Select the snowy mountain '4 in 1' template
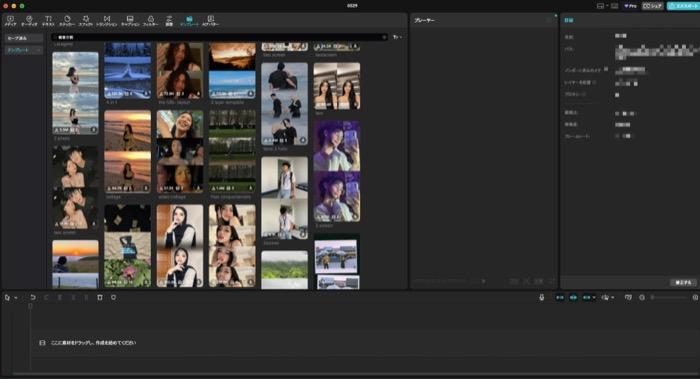The height and width of the screenshot is (379, 700). click(x=128, y=71)
